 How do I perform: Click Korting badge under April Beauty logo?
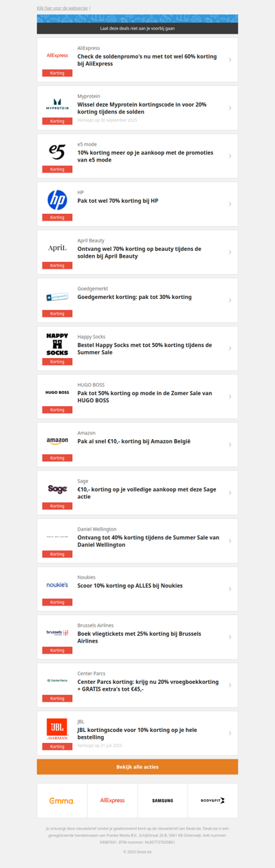click(x=57, y=265)
